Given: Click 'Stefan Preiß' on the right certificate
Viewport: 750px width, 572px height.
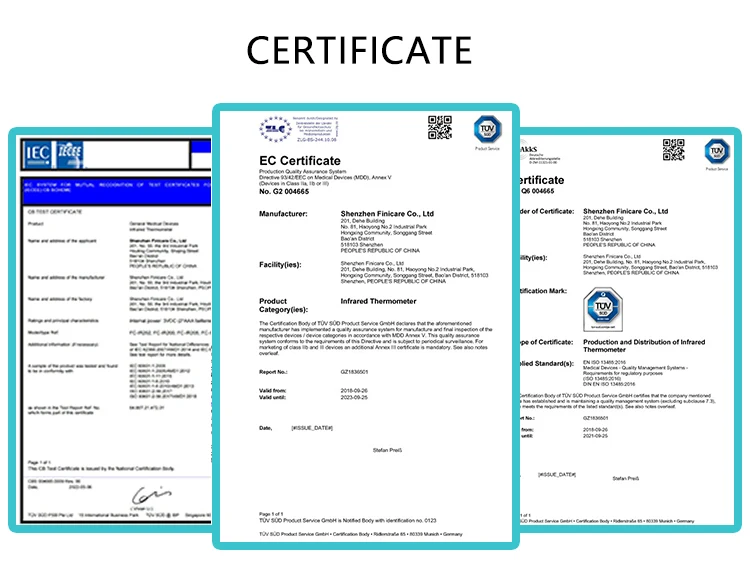Looking at the screenshot, I should click(x=626, y=478).
